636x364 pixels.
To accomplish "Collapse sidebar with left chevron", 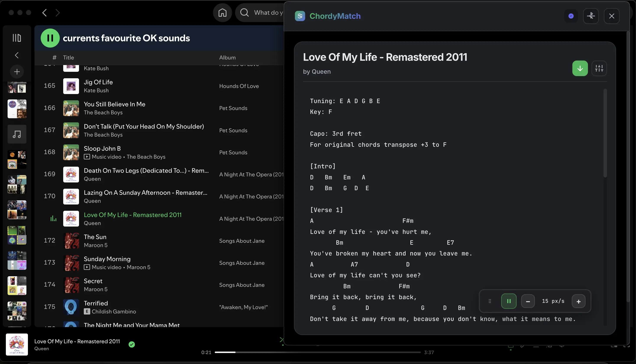I will click(x=17, y=55).
